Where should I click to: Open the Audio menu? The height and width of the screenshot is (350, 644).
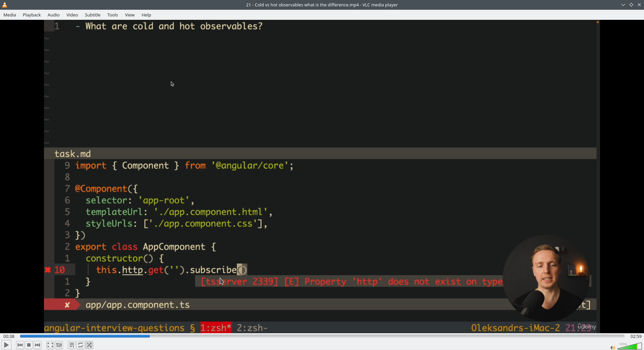point(54,15)
